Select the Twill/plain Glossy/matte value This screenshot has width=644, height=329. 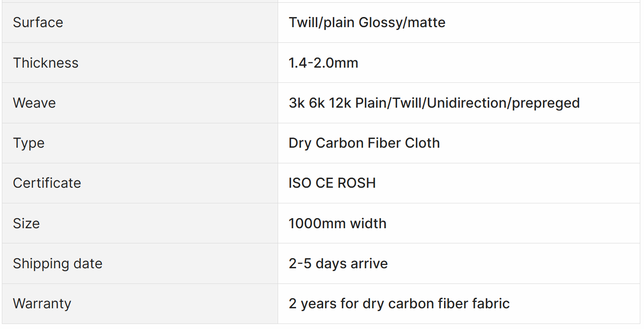click(367, 23)
